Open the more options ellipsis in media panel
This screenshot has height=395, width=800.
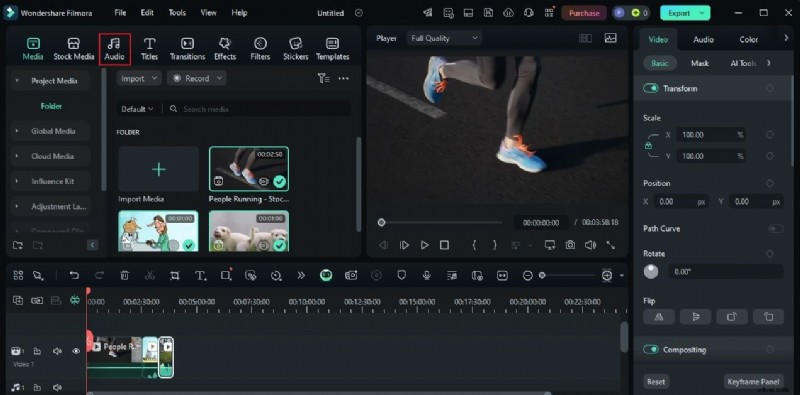(343, 78)
